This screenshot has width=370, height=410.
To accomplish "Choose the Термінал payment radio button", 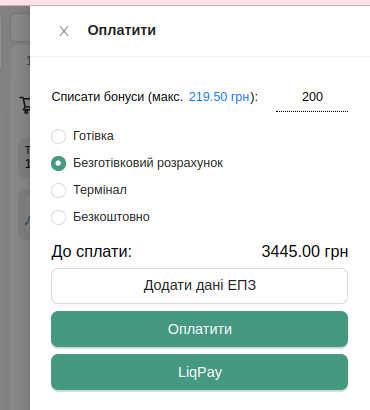I will point(58,190).
